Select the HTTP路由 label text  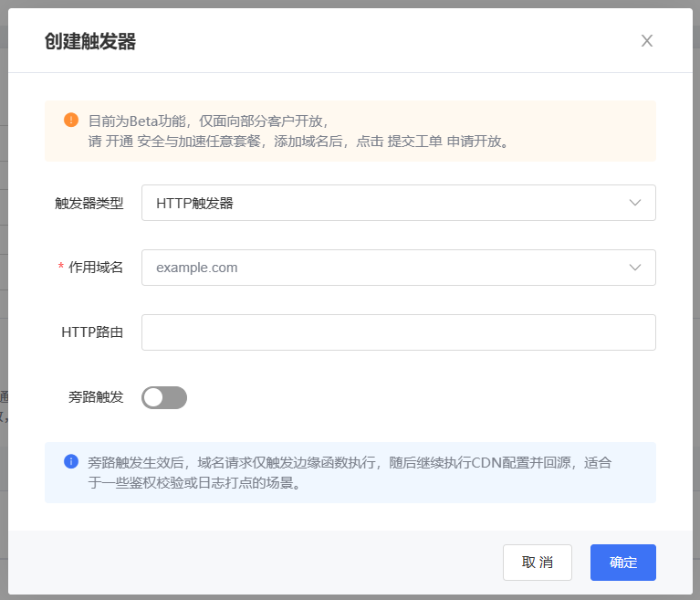pos(92,332)
